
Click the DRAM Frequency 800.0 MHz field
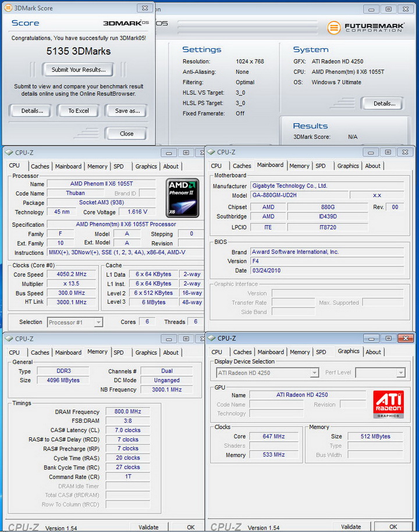point(127,412)
